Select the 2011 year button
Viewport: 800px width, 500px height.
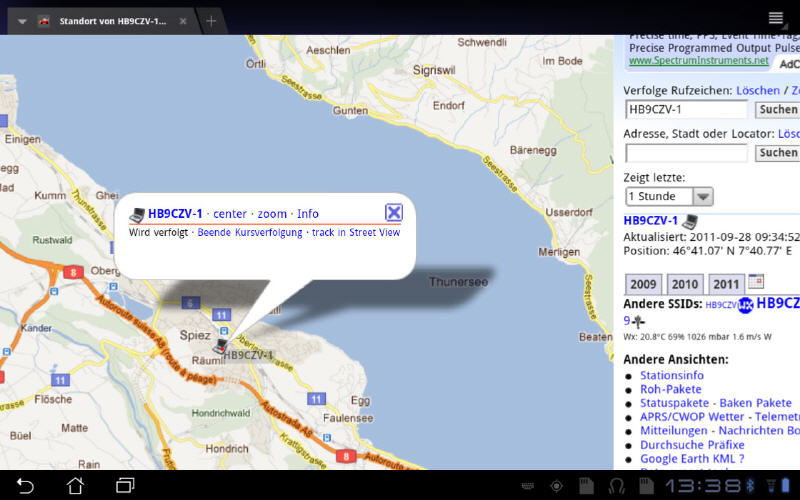pos(726,284)
